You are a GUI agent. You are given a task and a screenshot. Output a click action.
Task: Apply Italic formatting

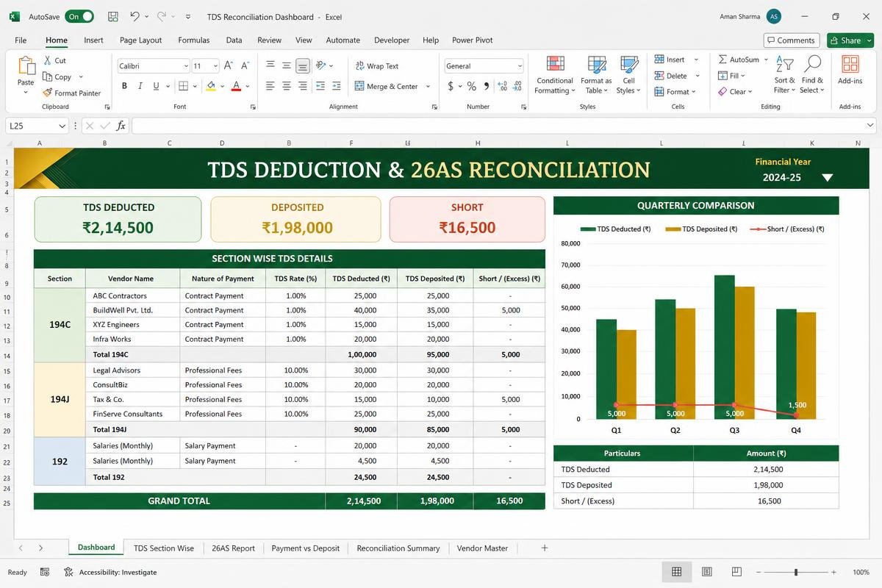pos(140,86)
